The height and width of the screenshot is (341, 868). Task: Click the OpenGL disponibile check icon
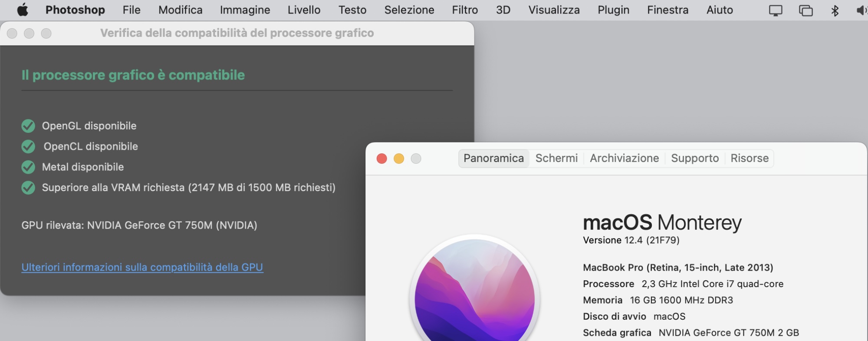[28, 126]
